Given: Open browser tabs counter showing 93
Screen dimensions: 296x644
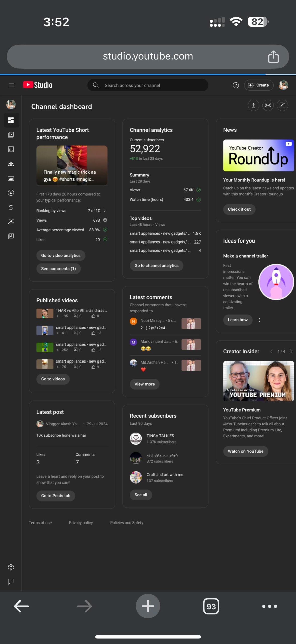Looking at the screenshot, I should pos(211,607).
